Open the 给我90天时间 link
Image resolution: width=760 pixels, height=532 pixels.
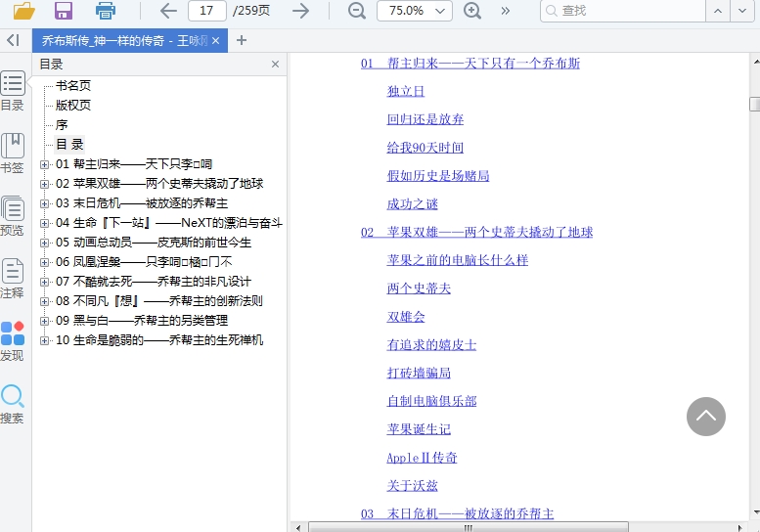(425, 148)
